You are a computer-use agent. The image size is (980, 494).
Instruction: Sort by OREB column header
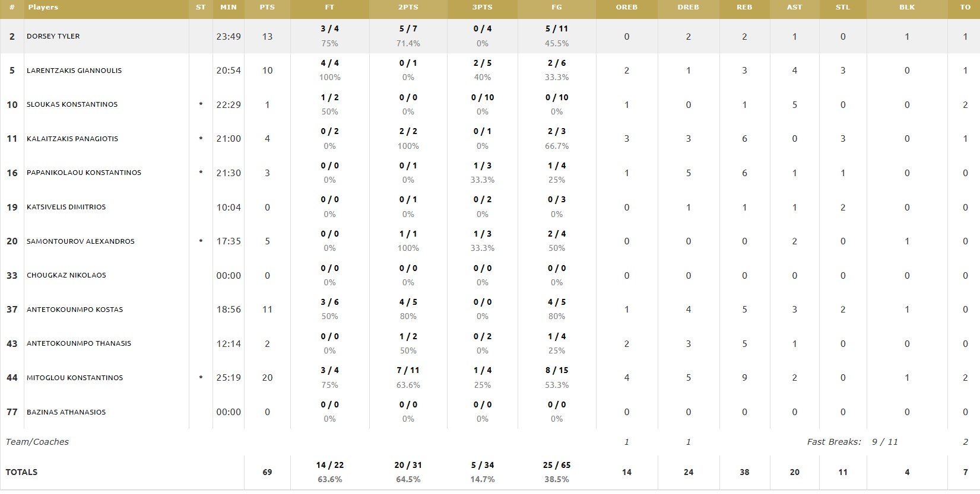(x=627, y=7)
